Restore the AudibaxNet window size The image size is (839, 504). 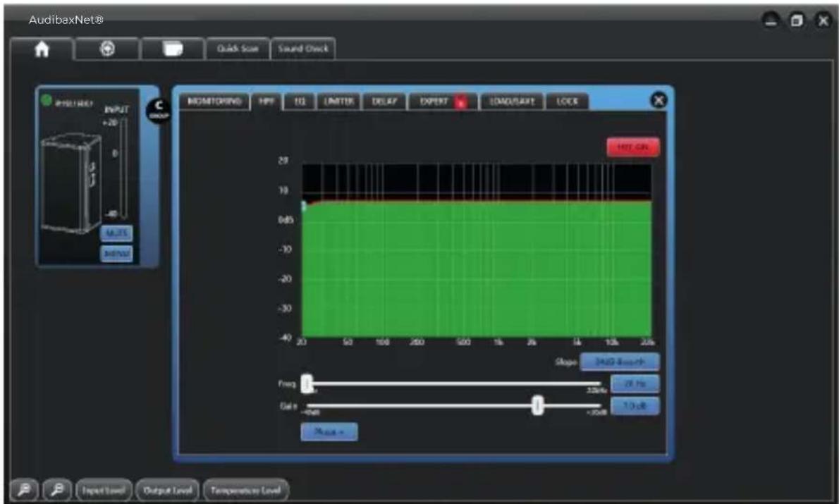pos(797,20)
